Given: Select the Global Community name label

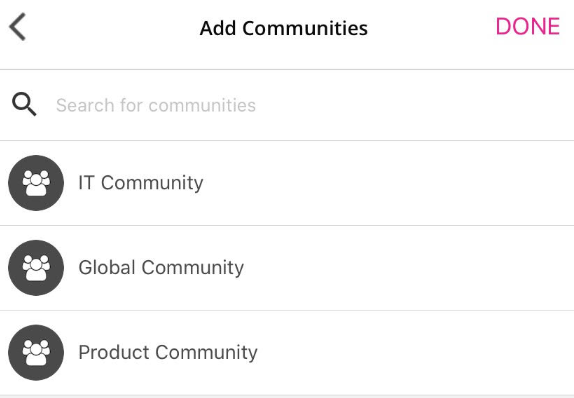Looking at the screenshot, I should (161, 268).
